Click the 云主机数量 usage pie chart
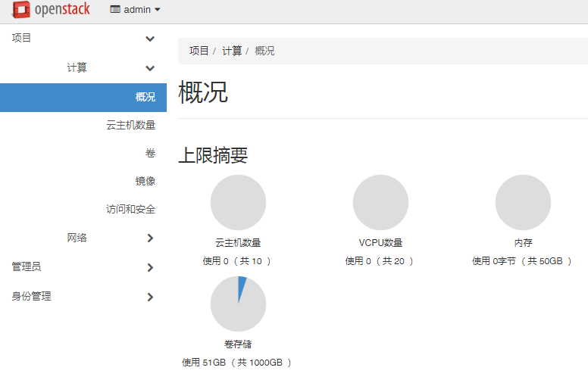The height and width of the screenshot is (380, 588). pos(238,202)
